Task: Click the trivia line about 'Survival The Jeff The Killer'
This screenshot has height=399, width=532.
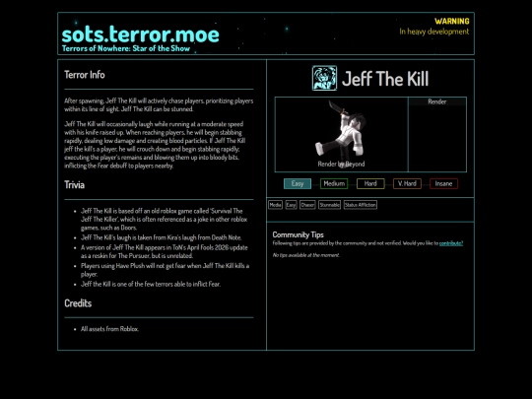Action: [x=164, y=219]
